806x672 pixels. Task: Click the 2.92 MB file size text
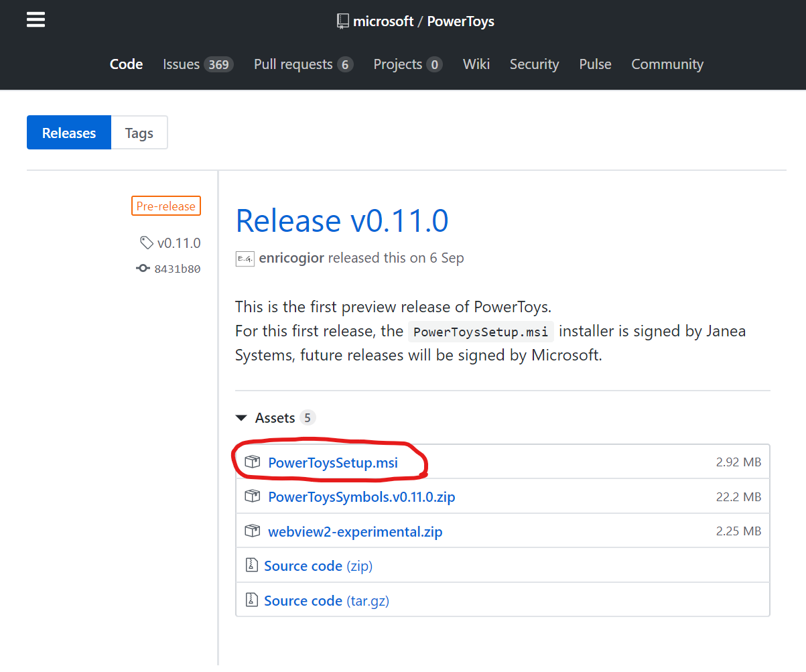(x=738, y=462)
